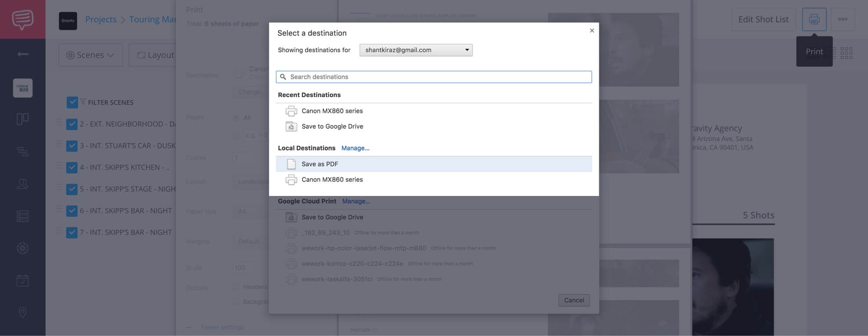This screenshot has height=336, width=868.
Task: Uncheck scene 3 INT. STUART'S CAR
Action: tap(72, 146)
